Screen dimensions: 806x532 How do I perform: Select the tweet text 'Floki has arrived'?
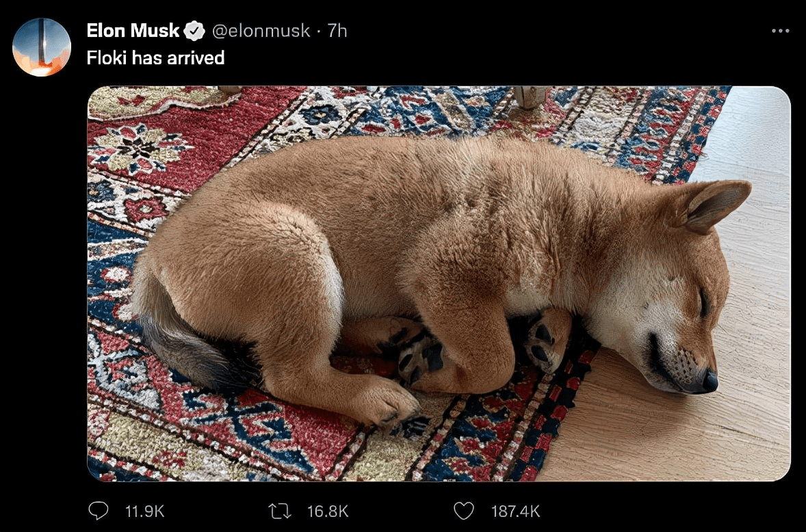coord(155,58)
